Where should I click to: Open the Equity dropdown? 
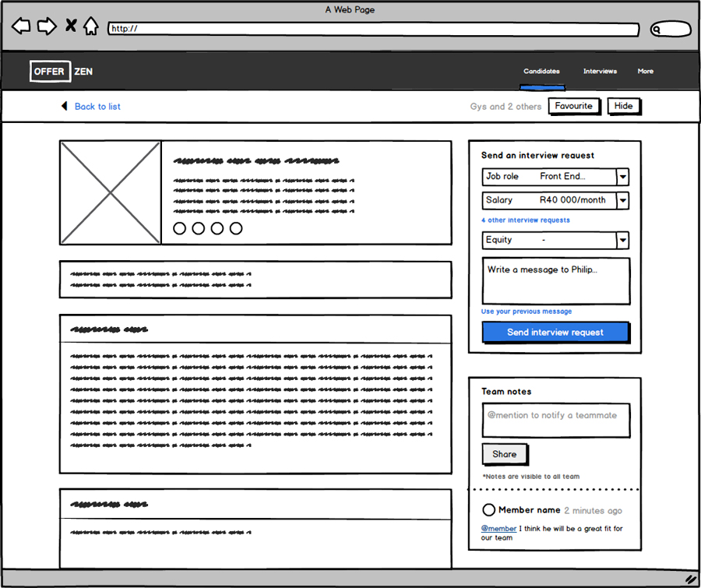tap(555, 240)
